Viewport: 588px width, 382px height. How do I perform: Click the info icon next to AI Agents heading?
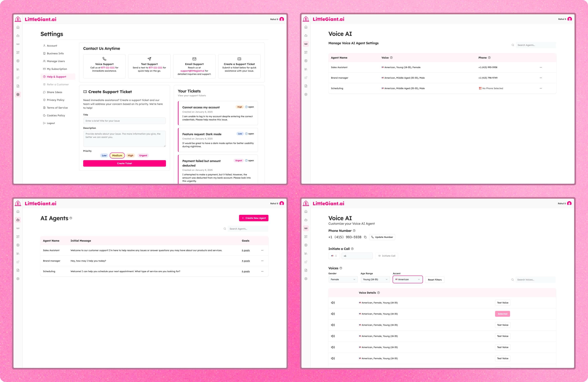[x=71, y=218]
